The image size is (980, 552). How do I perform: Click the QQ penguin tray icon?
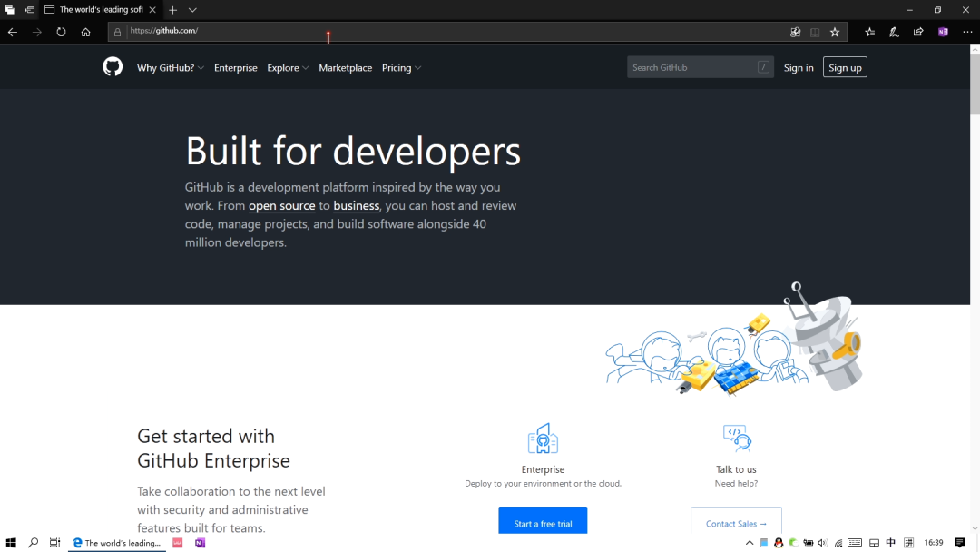point(779,543)
